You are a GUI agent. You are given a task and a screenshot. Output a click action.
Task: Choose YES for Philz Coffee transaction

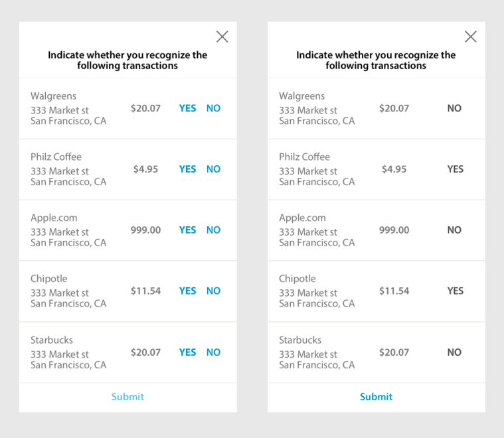tap(187, 169)
